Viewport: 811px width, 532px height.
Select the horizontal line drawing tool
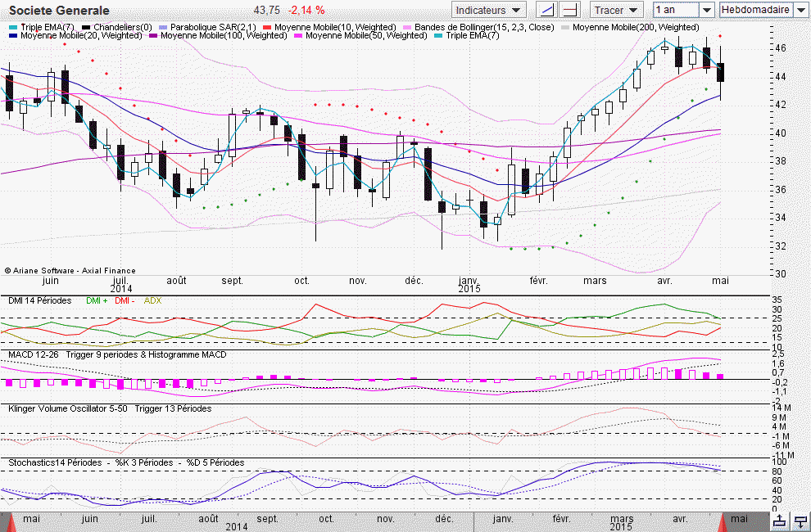[x=570, y=10]
